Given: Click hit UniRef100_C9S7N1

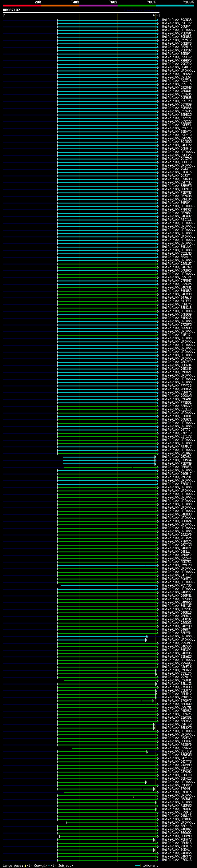Looking at the screenshot, I should coord(177,707).
